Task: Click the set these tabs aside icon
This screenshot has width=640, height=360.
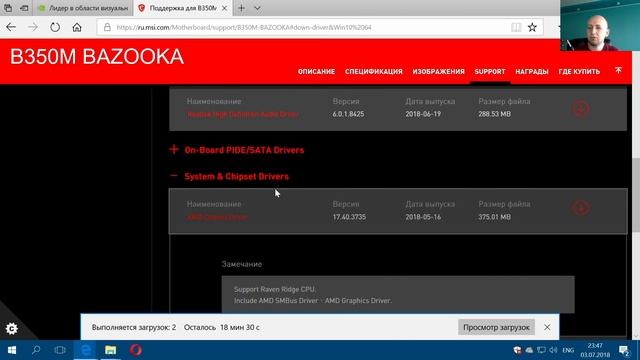Action: [x=24, y=8]
